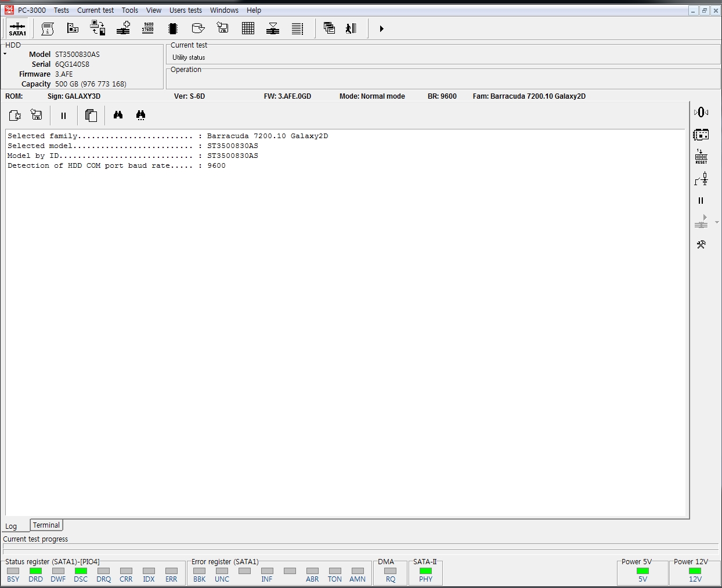The width and height of the screenshot is (722, 588).
Task: Switch to the Terminal tab
Action: point(46,525)
